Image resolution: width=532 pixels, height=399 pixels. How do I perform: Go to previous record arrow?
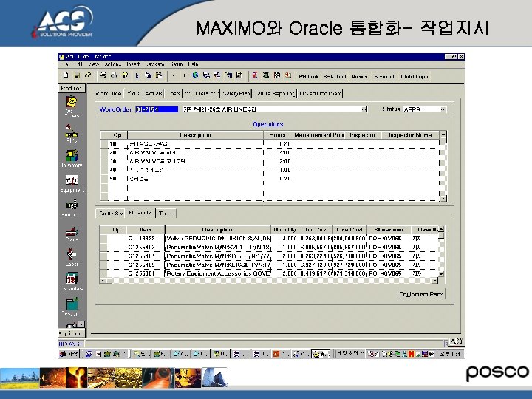pyautogui.click(x=174, y=75)
